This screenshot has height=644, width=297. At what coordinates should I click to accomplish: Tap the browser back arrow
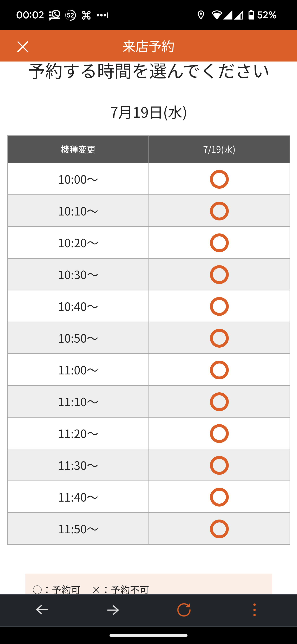pos(42,610)
